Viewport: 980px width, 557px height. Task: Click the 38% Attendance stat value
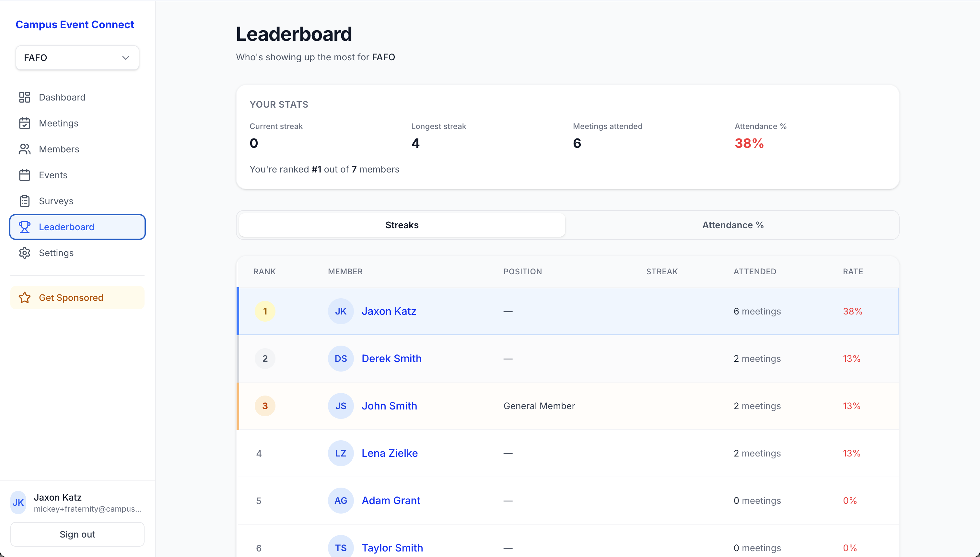749,143
